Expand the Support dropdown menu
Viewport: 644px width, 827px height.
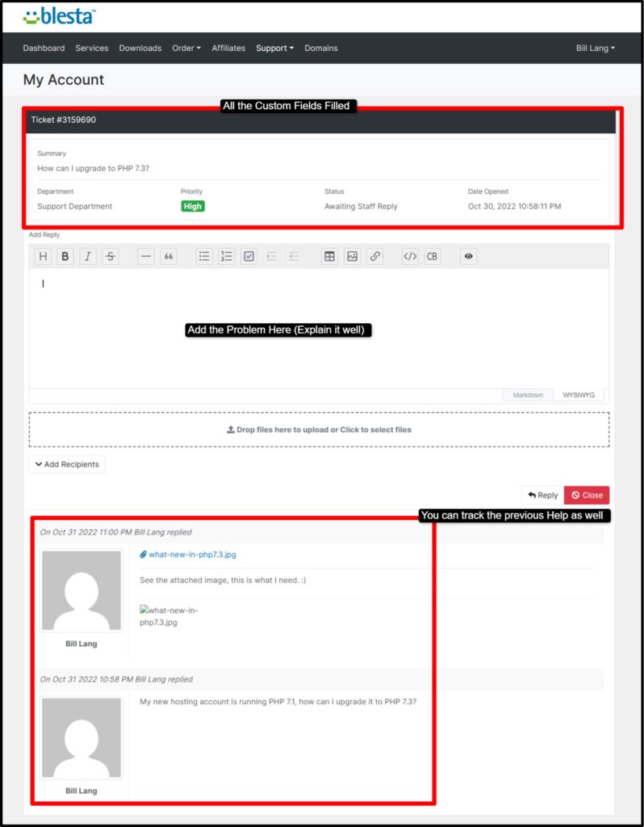click(274, 48)
